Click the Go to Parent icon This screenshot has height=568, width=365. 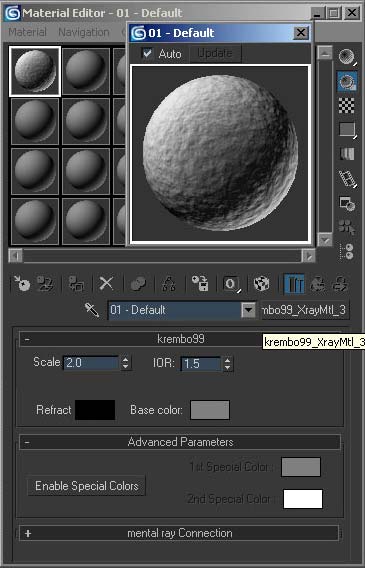pos(318,284)
